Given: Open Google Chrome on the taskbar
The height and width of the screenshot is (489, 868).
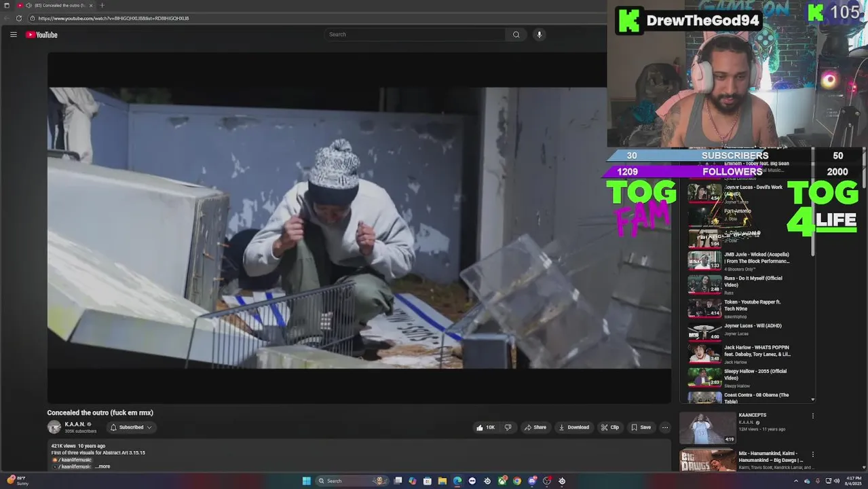Looking at the screenshot, I should pos(517,481).
